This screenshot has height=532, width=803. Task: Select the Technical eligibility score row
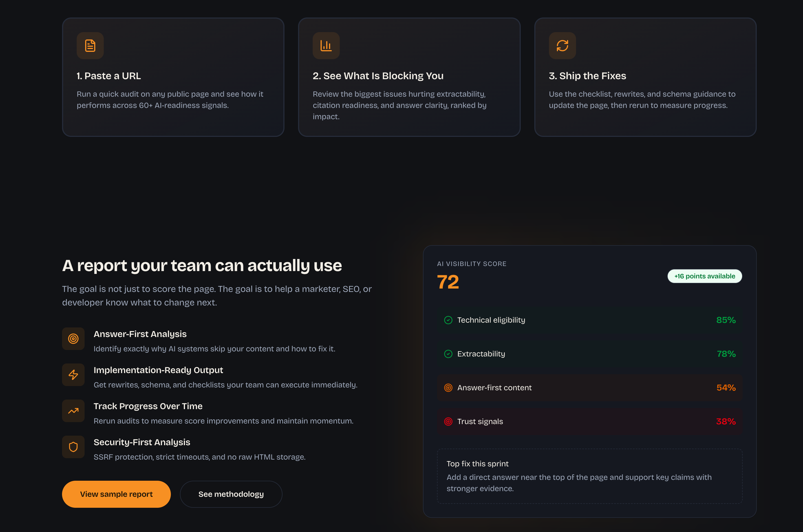tap(589, 320)
